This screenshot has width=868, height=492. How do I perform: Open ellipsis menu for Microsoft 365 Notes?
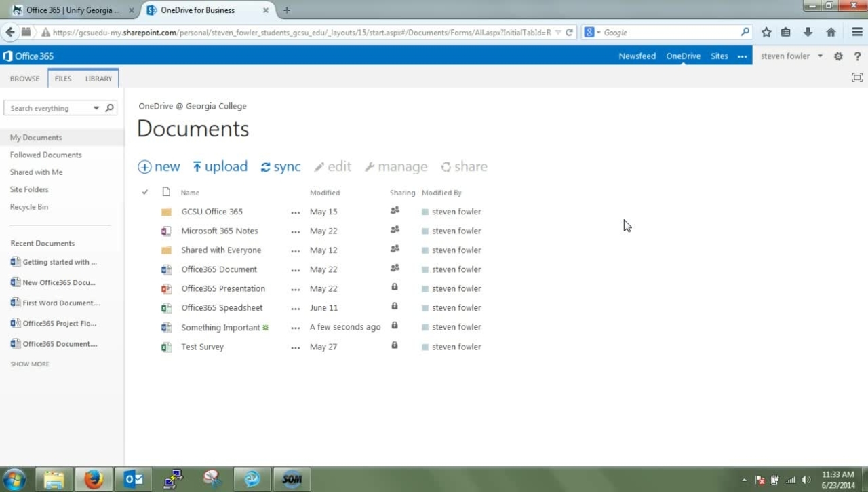click(296, 231)
